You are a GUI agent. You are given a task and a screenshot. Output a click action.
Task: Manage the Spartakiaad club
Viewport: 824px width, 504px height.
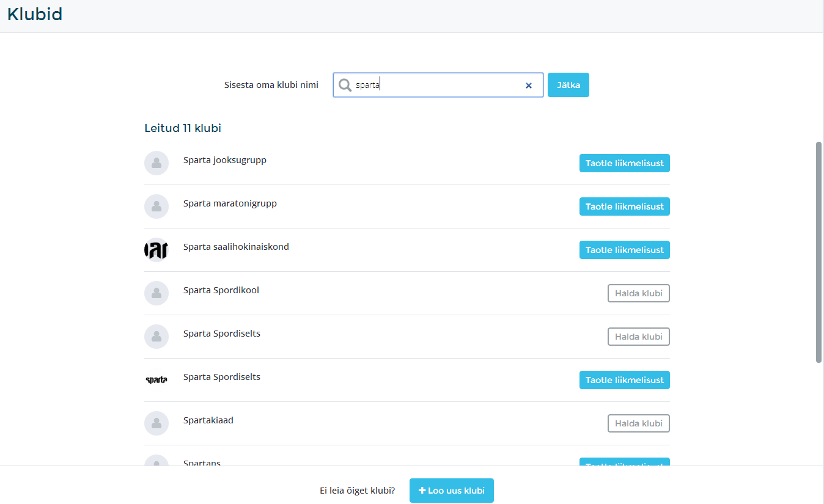638,423
